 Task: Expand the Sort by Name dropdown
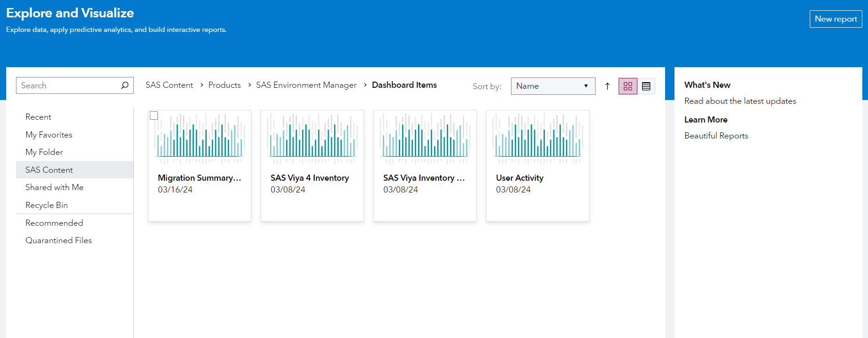click(x=552, y=86)
